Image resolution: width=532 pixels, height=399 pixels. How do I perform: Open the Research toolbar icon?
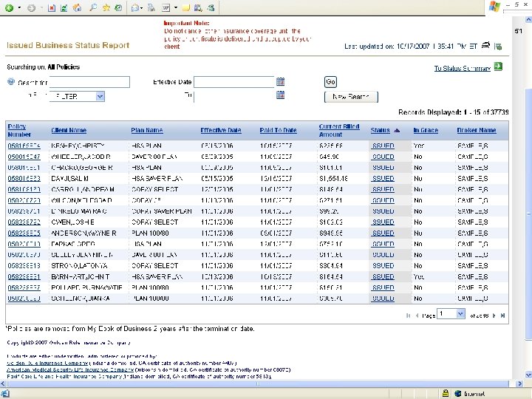point(198,7)
